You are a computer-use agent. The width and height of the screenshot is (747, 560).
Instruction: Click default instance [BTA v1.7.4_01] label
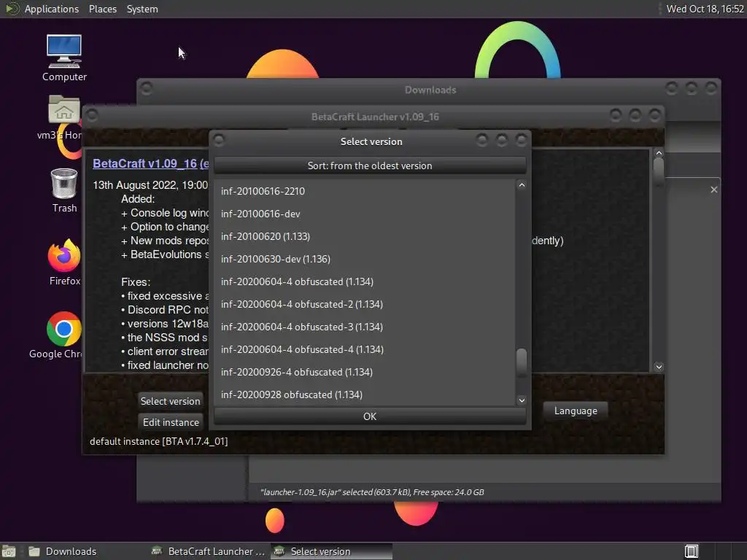[x=158, y=441]
